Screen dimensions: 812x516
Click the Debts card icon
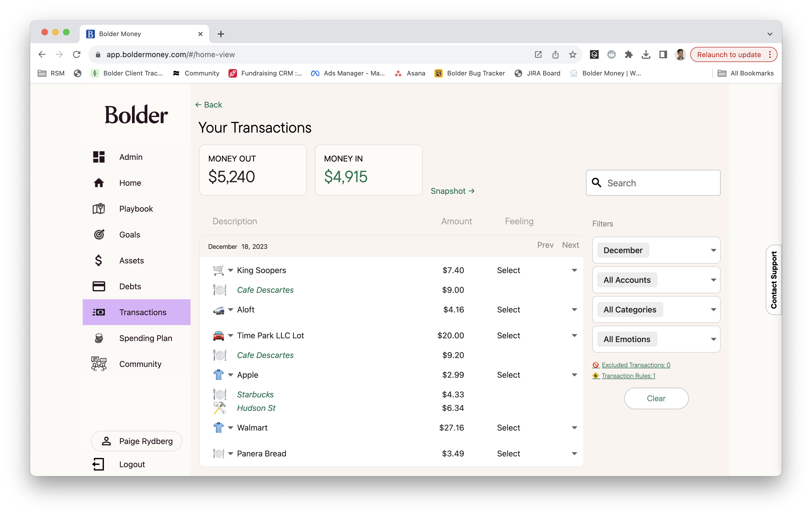coord(99,287)
